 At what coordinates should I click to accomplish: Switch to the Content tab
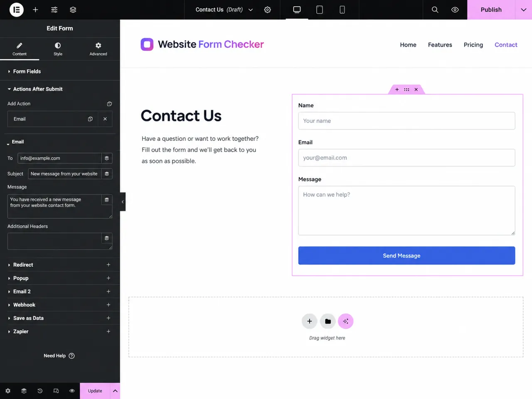(x=20, y=49)
